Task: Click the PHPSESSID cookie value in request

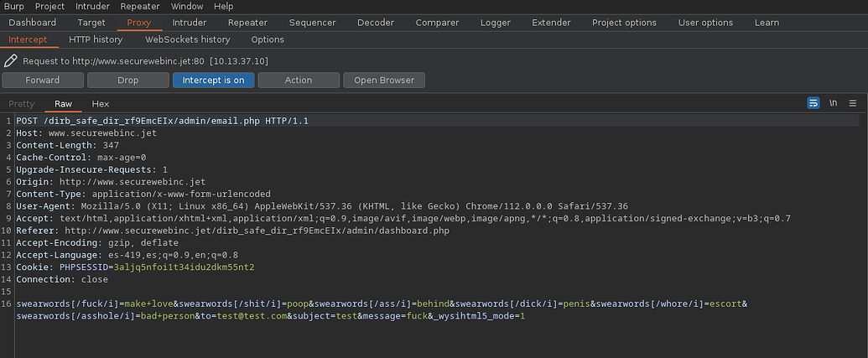Action: [x=184, y=267]
